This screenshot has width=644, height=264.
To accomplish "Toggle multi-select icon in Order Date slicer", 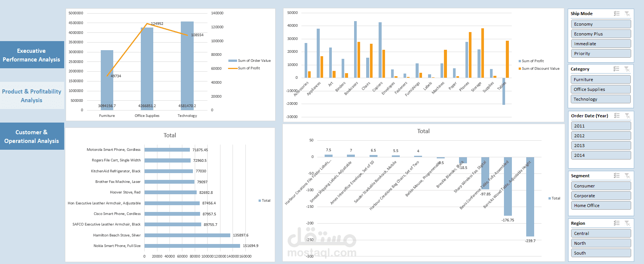I will 617,116.
